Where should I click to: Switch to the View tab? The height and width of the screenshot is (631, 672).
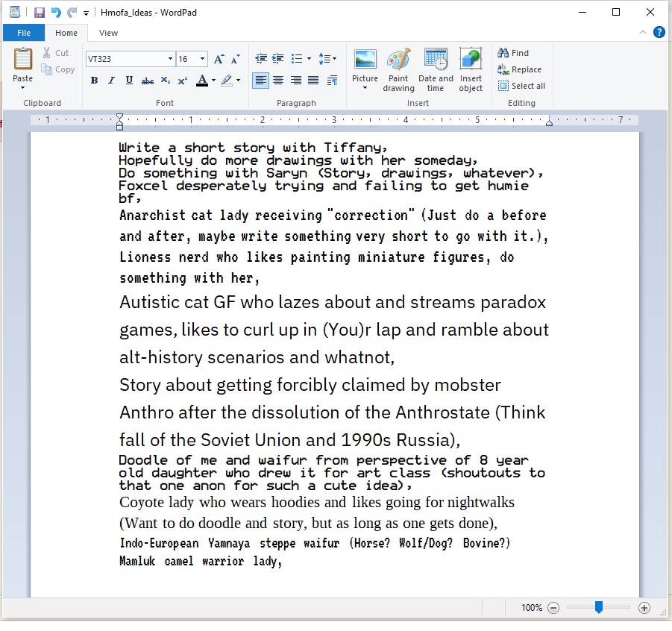pyautogui.click(x=108, y=33)
